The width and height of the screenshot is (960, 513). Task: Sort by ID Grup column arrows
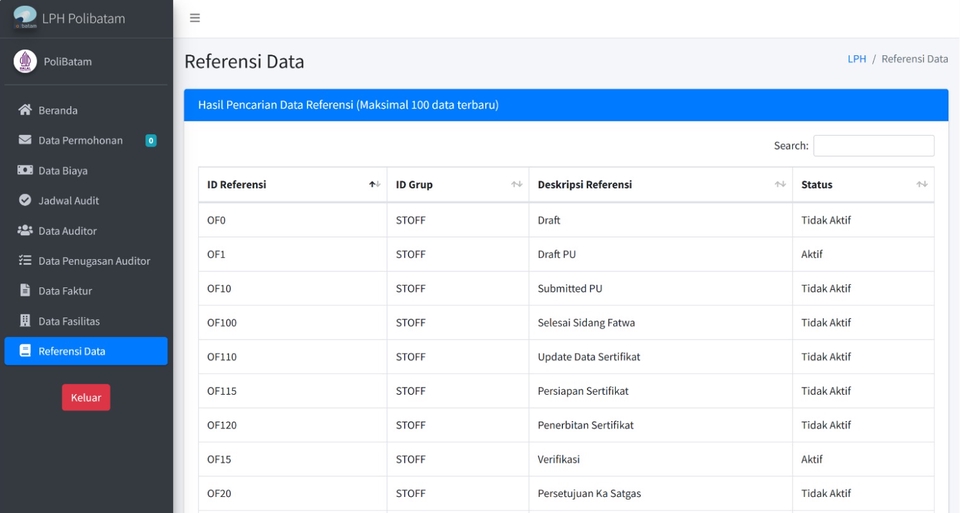coord(517,184)
